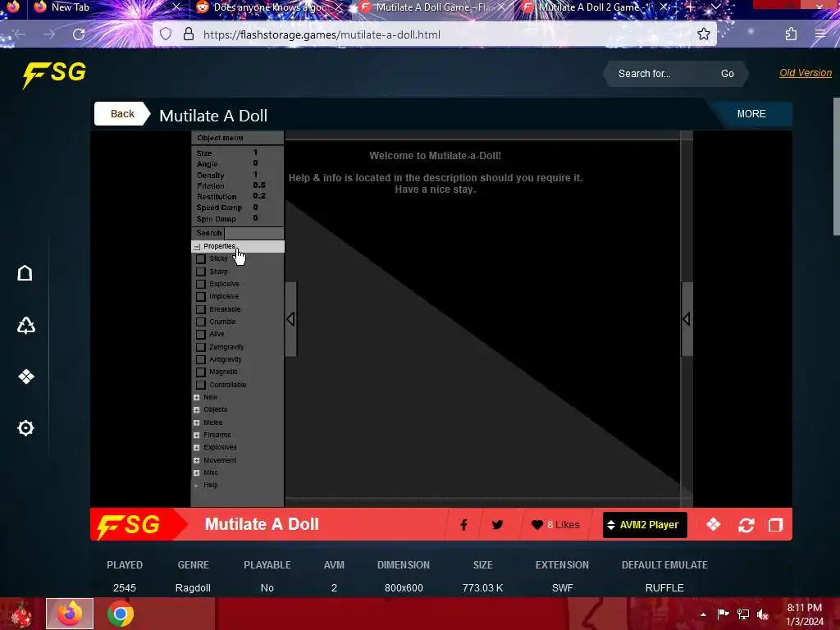
Task: Open the Help item in the object menu
Action: coord(211,485)
